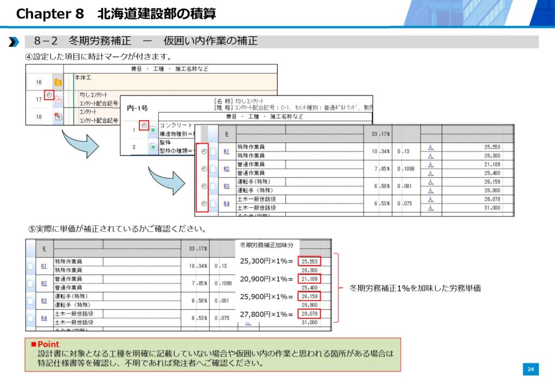
Task: Follow the R2 link in the step ⑤ table
Action: pyautogui.click(x=44, y=283)
